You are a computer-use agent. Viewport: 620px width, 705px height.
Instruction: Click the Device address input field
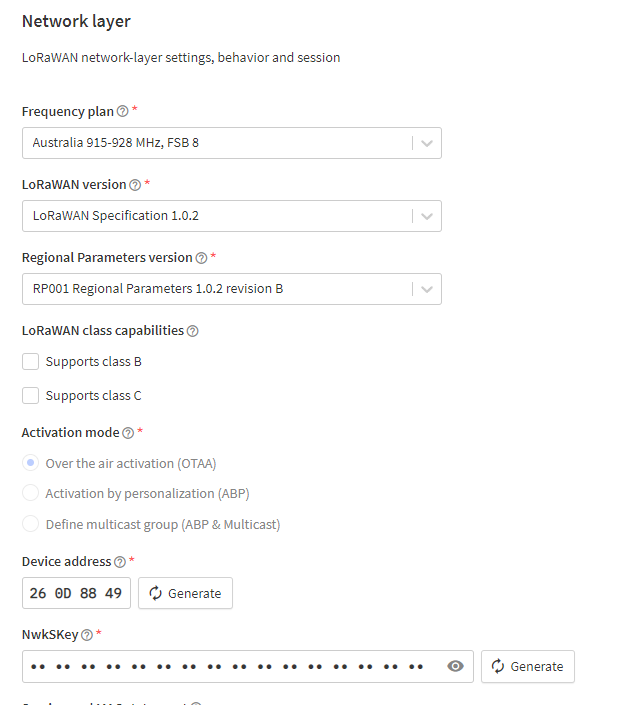click(x=76, y=593)
